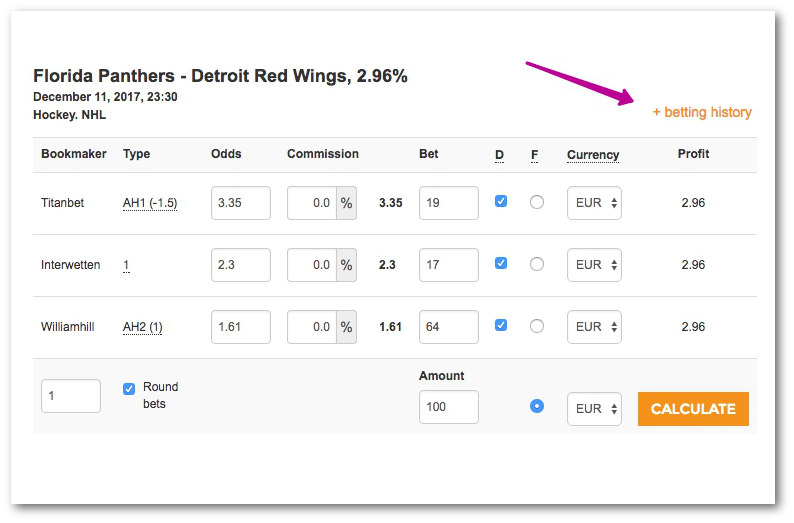Viewport: 794px width, 523px height.
Task: Toggle the D checkbox for Williamhill
Action: (501, 326)
